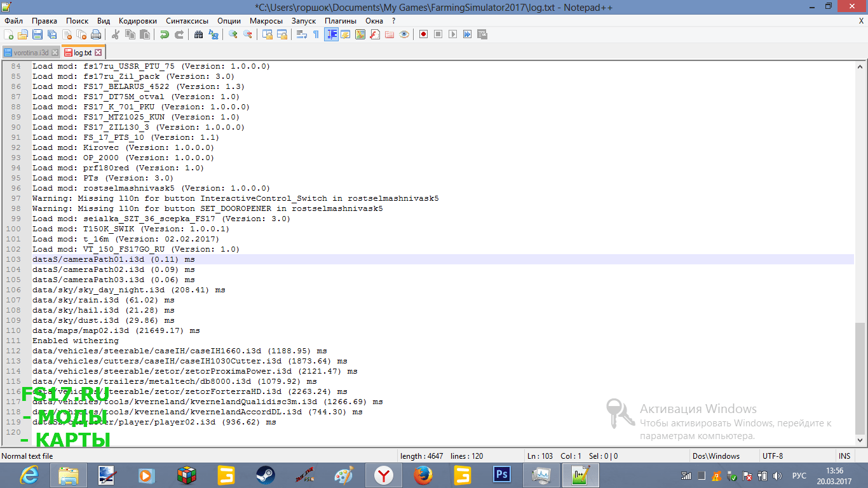Open the Правка menu
The height and width of the screenshot is (488, 868).
click(44, 21)
